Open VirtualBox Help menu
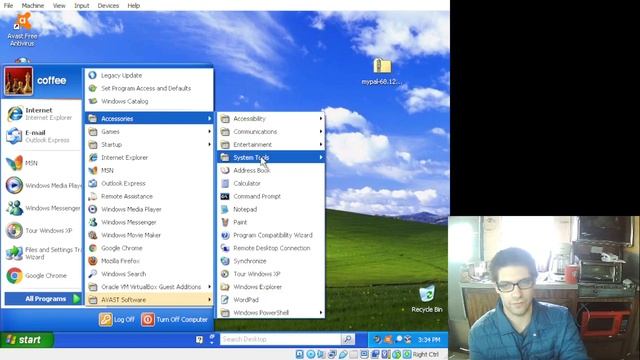 (133, 5)
